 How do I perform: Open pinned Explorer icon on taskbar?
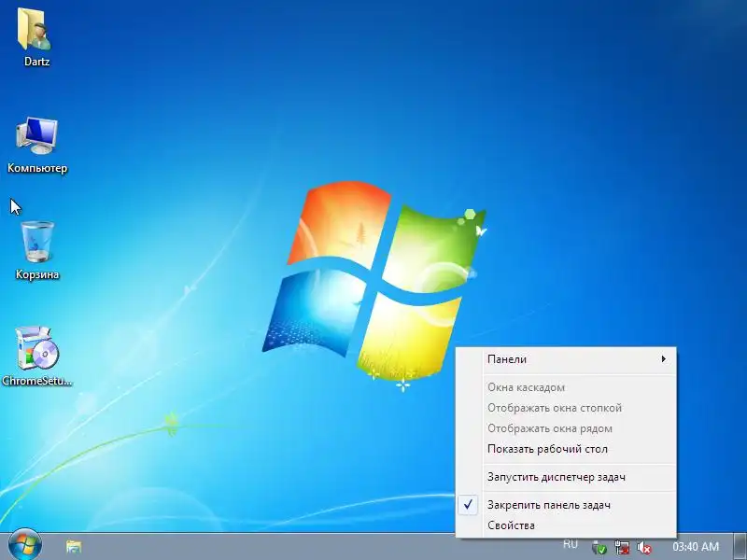[74, 546]
